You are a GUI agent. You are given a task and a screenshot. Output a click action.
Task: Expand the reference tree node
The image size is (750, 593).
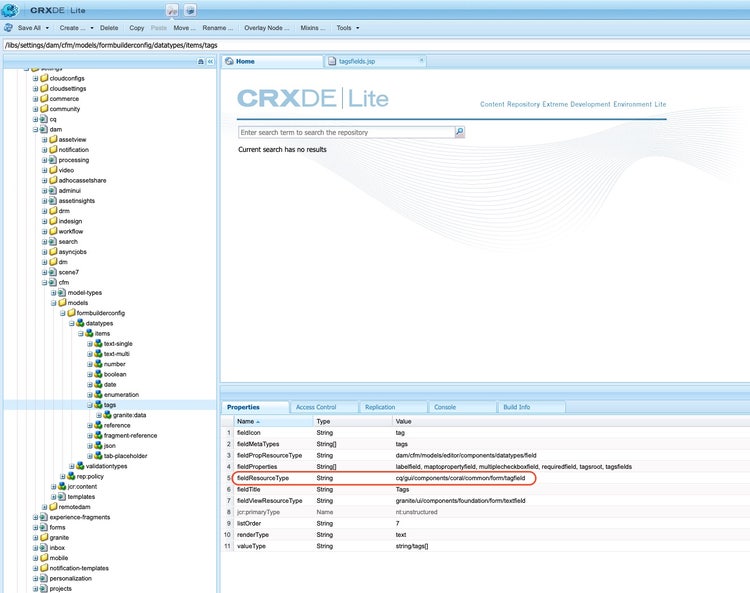pos(89,425)
